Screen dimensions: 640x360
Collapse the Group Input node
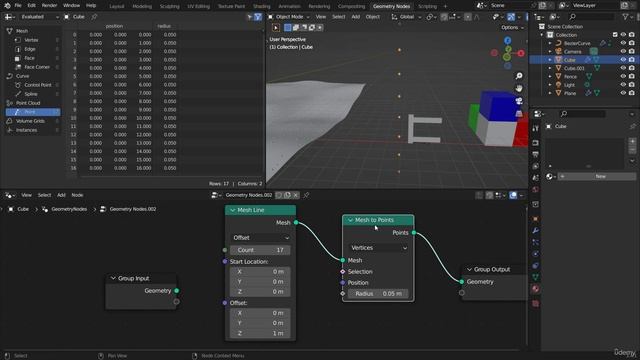point(113,278)
